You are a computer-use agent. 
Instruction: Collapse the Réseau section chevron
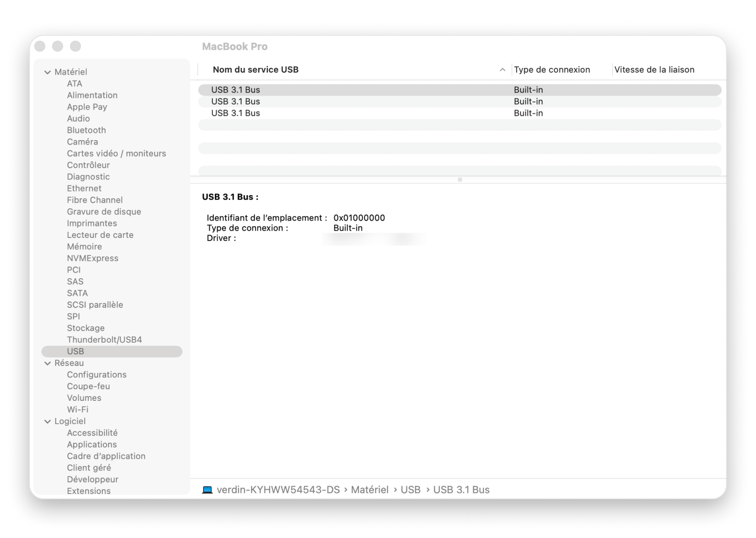[47, 364]
